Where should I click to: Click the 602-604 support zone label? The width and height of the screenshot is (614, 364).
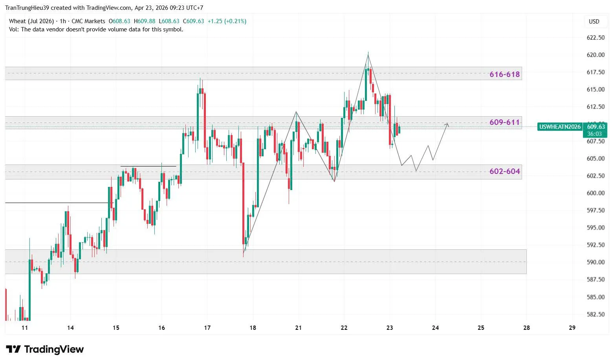(504, 171)
